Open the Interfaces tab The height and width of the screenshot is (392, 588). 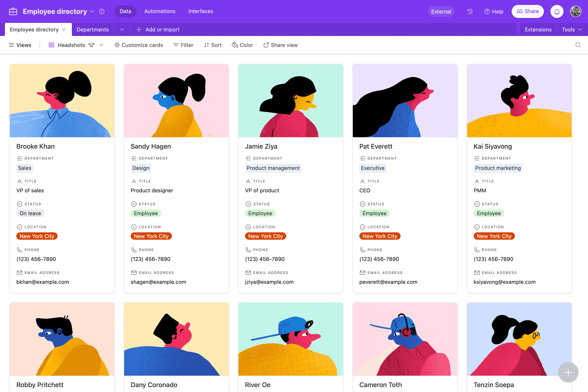tap(201, 11)
